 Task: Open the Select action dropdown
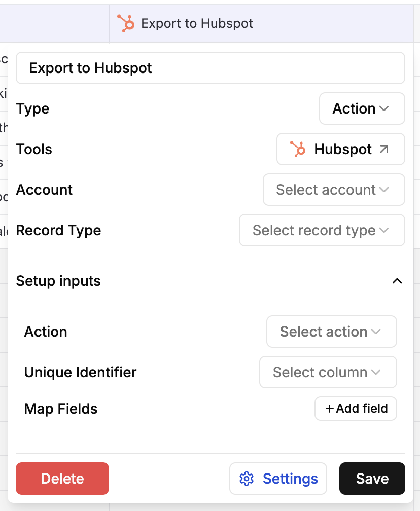point(332,332)
